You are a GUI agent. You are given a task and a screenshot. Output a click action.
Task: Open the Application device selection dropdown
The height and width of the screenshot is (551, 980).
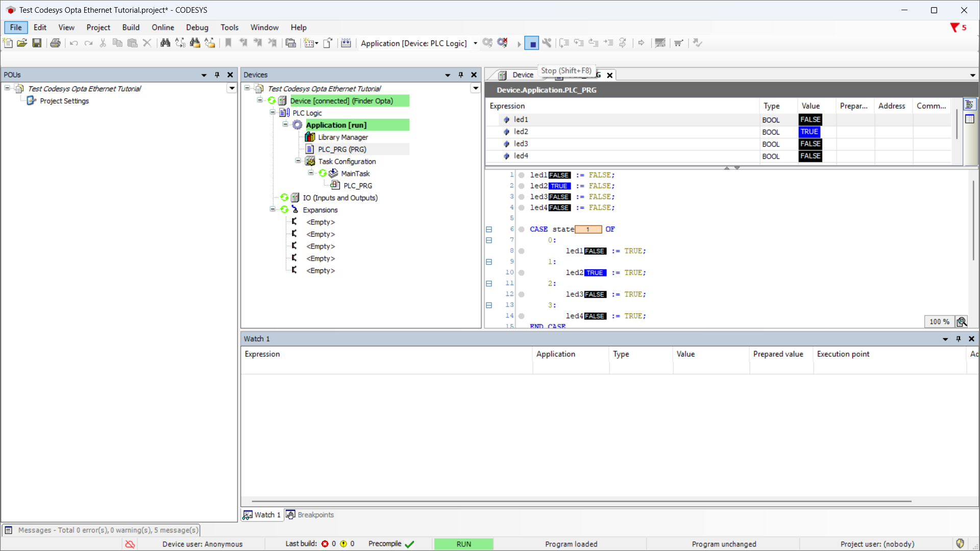(x=475, y=43)
